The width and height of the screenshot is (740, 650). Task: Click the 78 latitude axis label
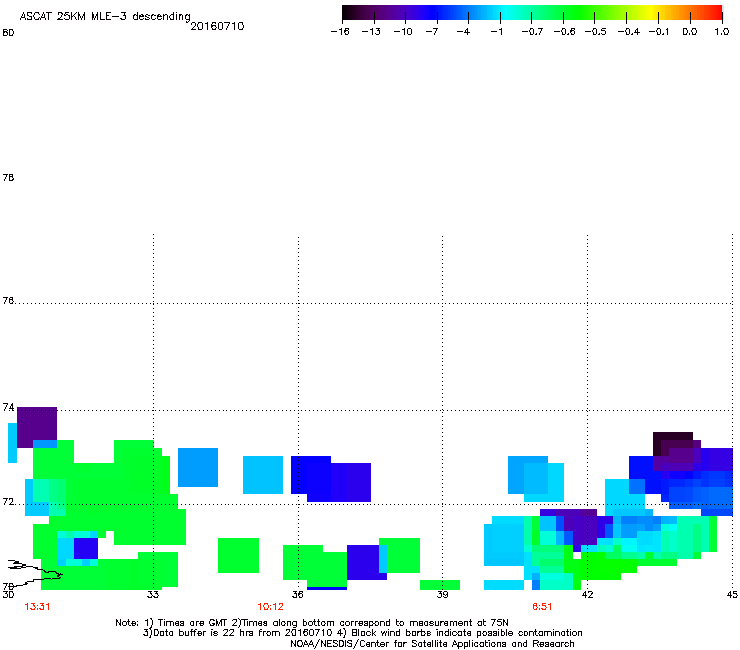pos(8,177)
